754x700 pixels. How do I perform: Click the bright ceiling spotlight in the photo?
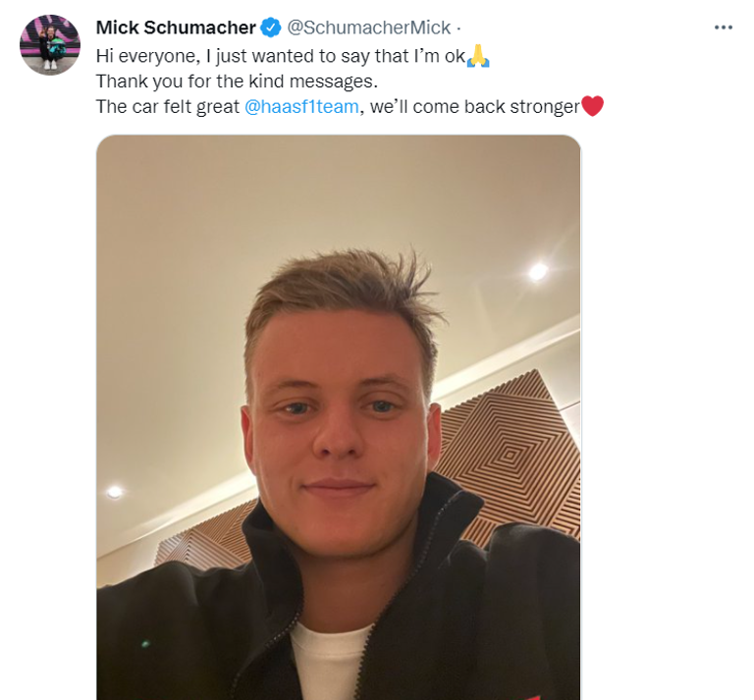pos(538,272)
